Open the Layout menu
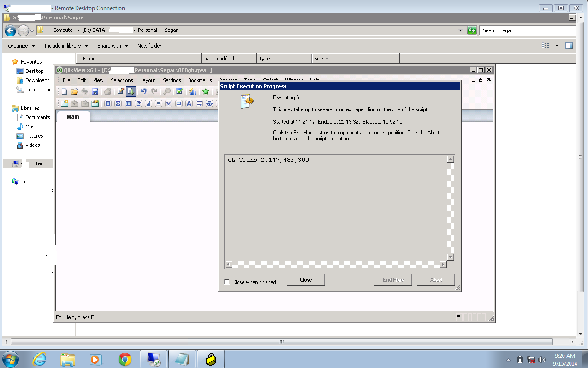Screen dimensions: 588x368 tap(148, 80)
